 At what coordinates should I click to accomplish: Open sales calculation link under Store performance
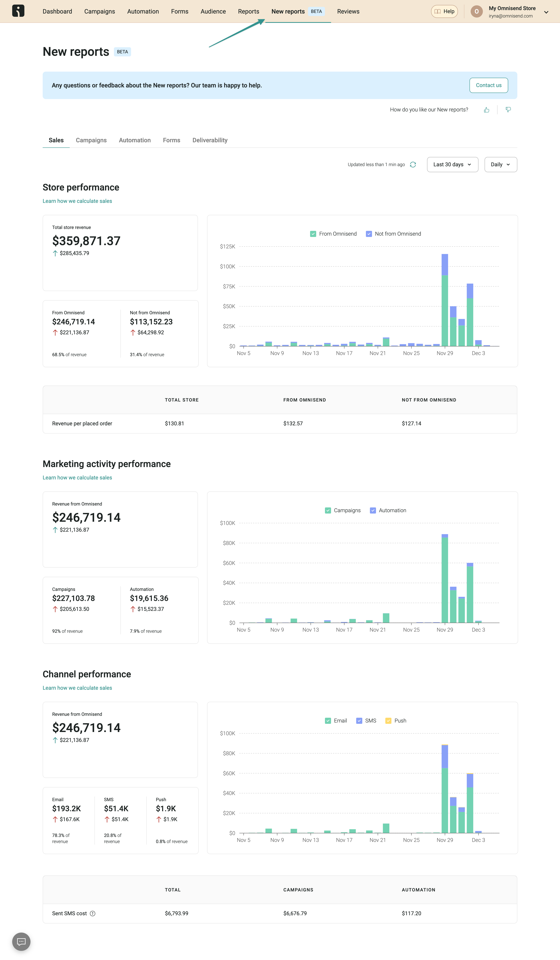[x=77, y=201]
